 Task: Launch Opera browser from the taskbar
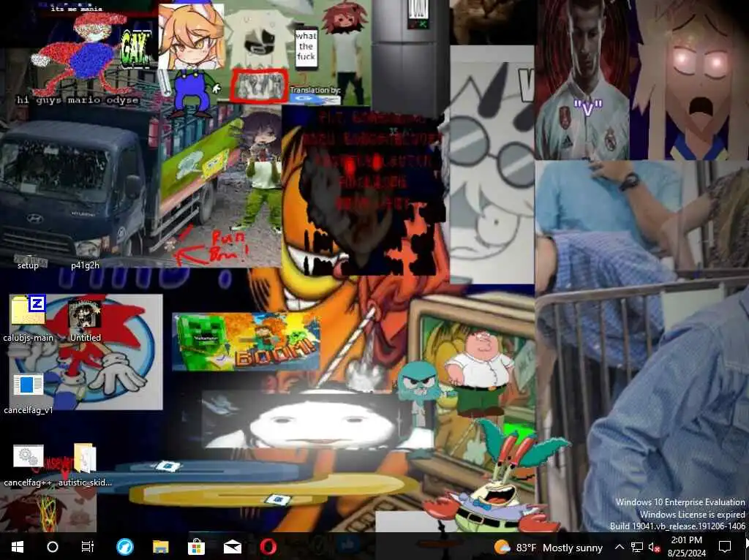pos(268,547)
